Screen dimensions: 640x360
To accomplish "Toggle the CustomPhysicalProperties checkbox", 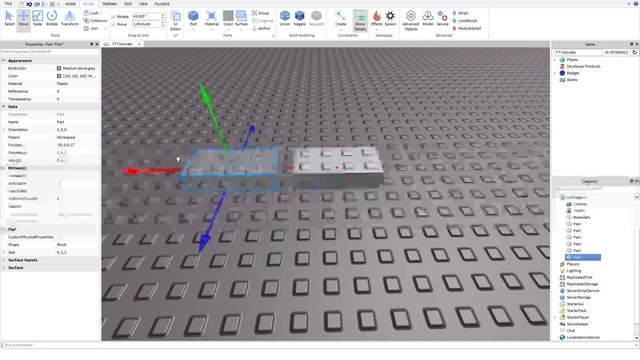I will (x=59, y=237).
